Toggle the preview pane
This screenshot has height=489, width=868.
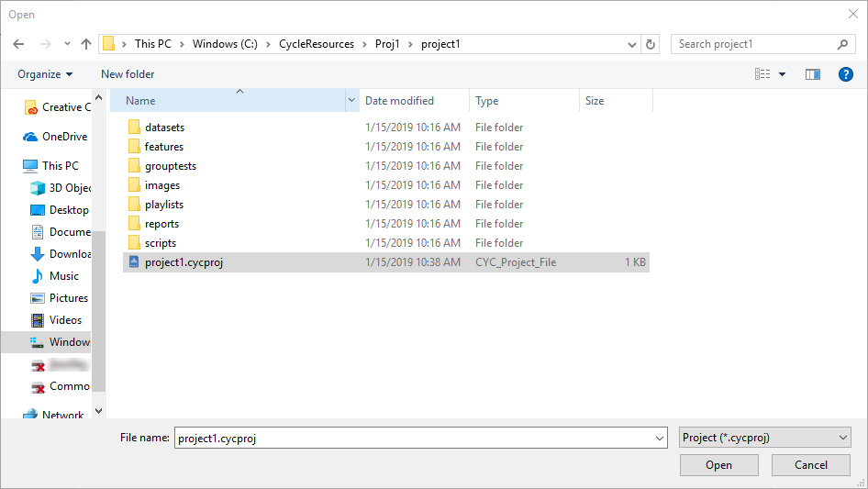[x=813, y=74]
